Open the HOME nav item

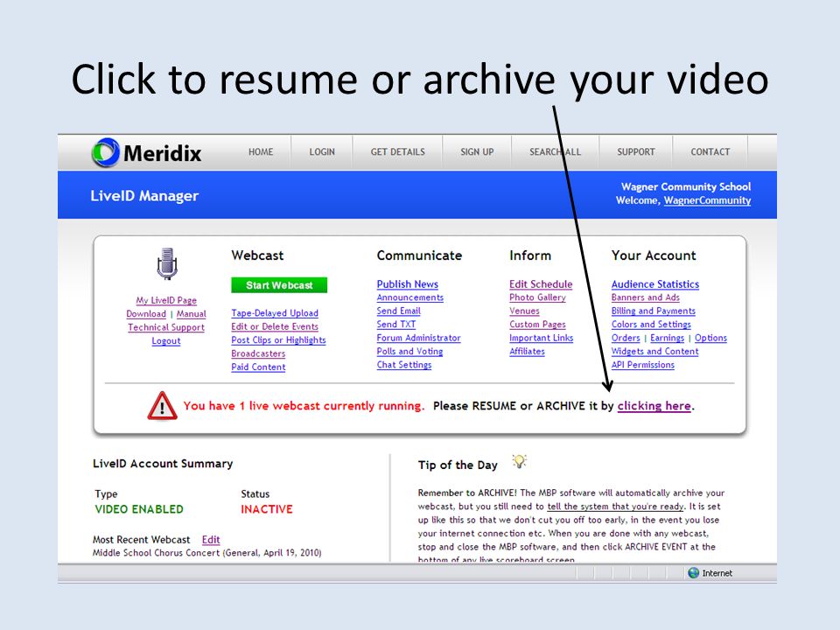pos(261,151)
